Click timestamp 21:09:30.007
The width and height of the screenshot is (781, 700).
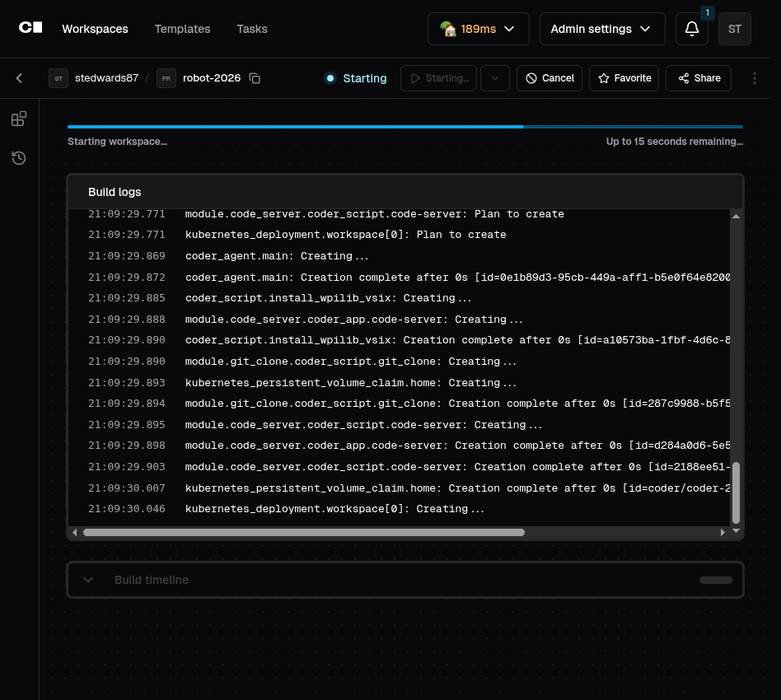(127, 488)
